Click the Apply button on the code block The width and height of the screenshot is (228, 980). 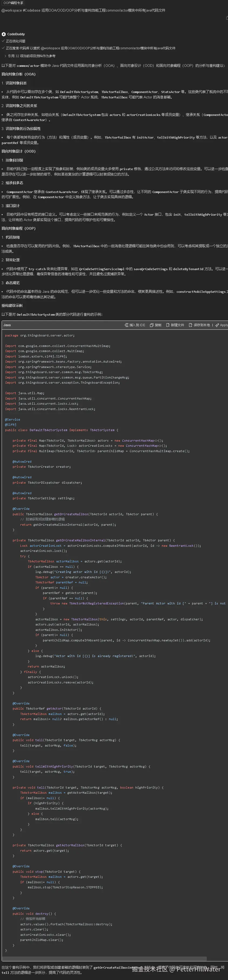(x=222, y=325)
